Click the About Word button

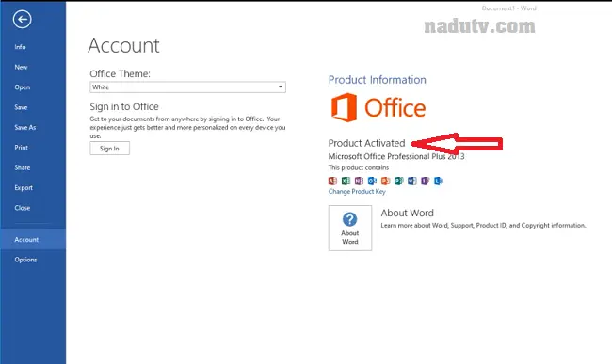click(350, 228)
